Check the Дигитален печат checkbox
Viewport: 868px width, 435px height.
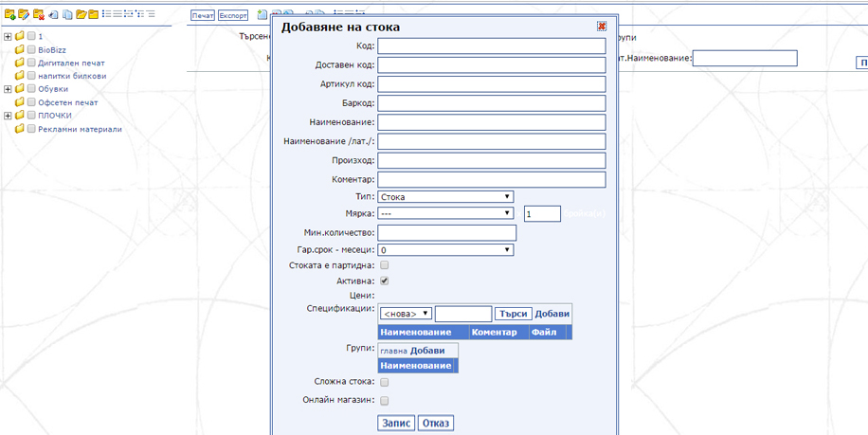(31, 63)
